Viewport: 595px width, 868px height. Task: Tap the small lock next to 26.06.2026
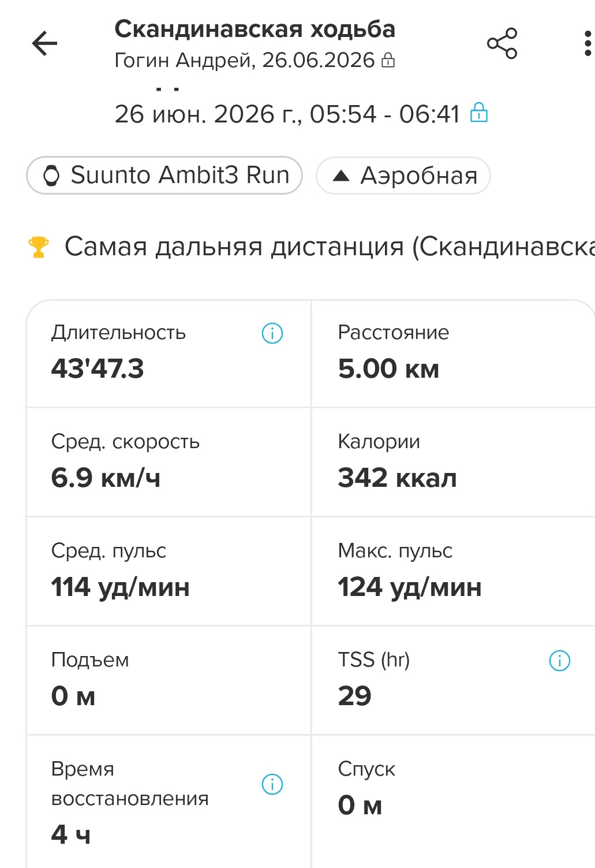click(x=388, y=60)
